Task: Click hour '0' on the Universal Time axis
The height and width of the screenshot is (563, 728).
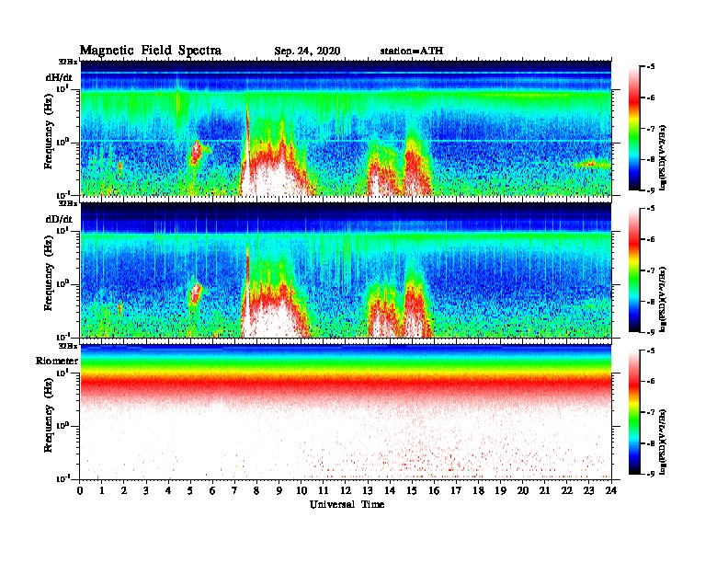Action: point(80,491)
